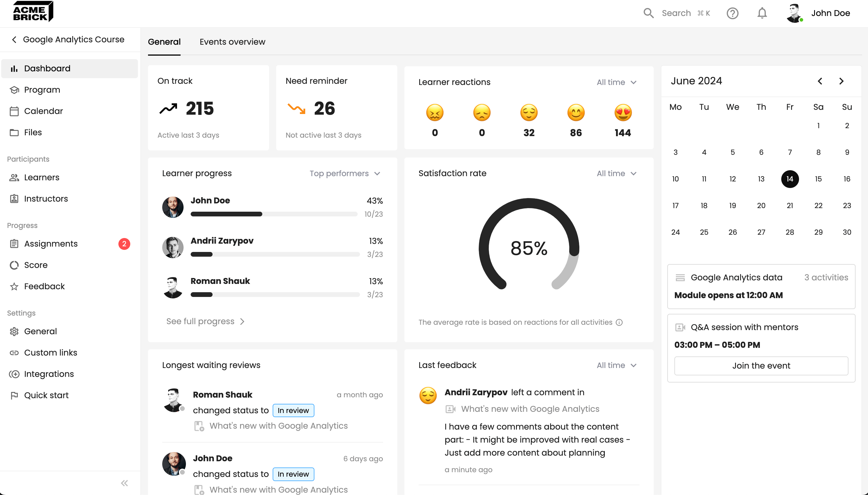Click the notification bell icon
The height and width of the screenshot is (495, 868).
(x=762, y=13)
